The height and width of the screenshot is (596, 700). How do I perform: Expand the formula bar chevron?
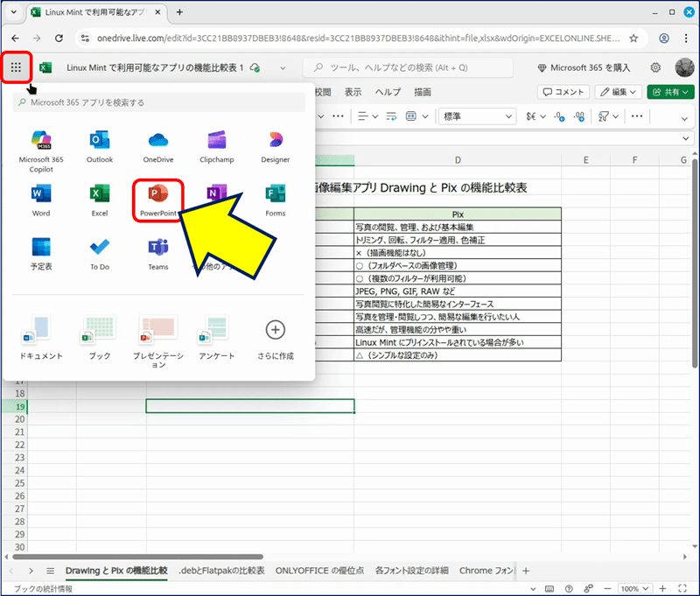coord(686,138)
